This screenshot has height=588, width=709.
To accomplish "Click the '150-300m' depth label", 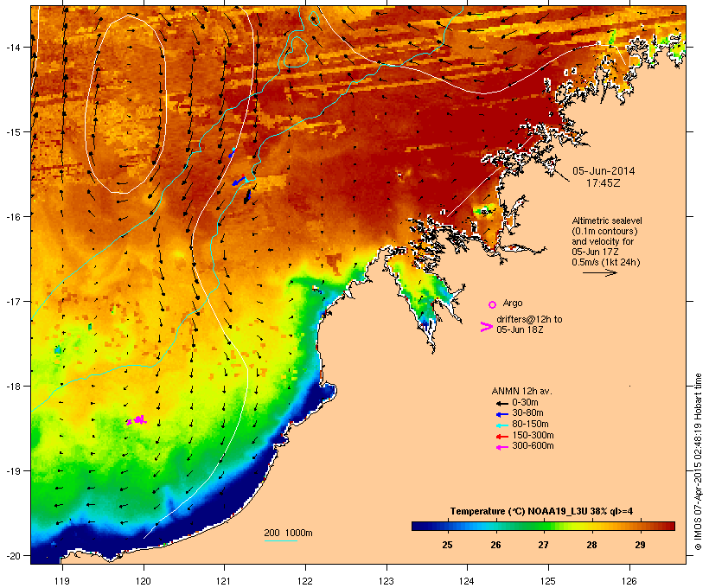I will click(533, 436).
